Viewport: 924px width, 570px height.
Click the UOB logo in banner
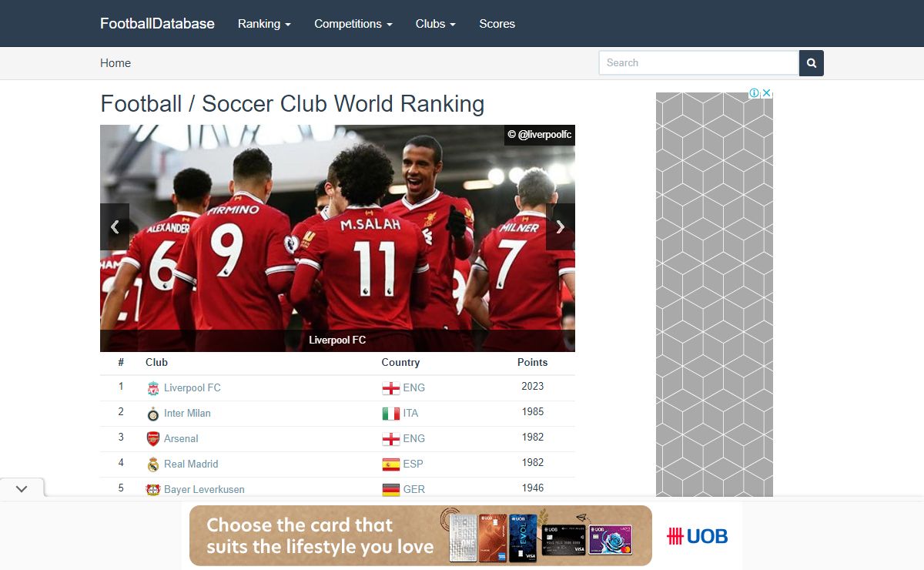[x=698, y=536]
